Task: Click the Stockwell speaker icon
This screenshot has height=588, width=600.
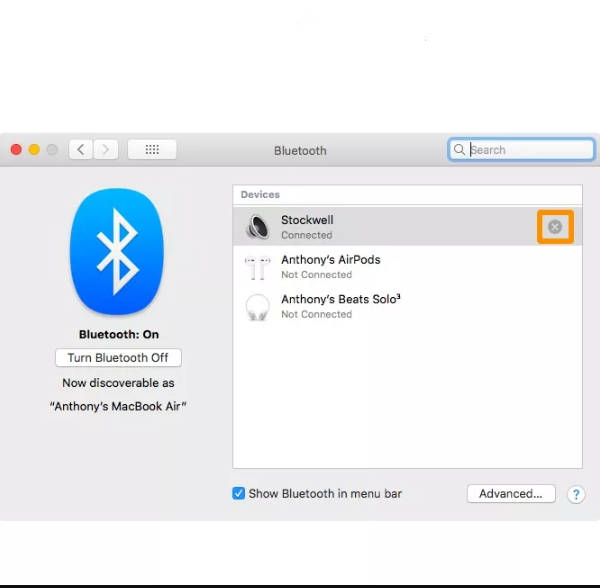Action: 258,226
